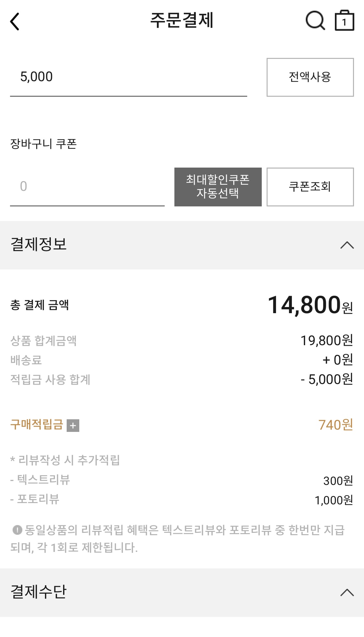This screenshot has width=364, height=637.
Task: Open 쿠폰조회 coupon lookup
Action: pyautogui.click(x=310, y=187)
